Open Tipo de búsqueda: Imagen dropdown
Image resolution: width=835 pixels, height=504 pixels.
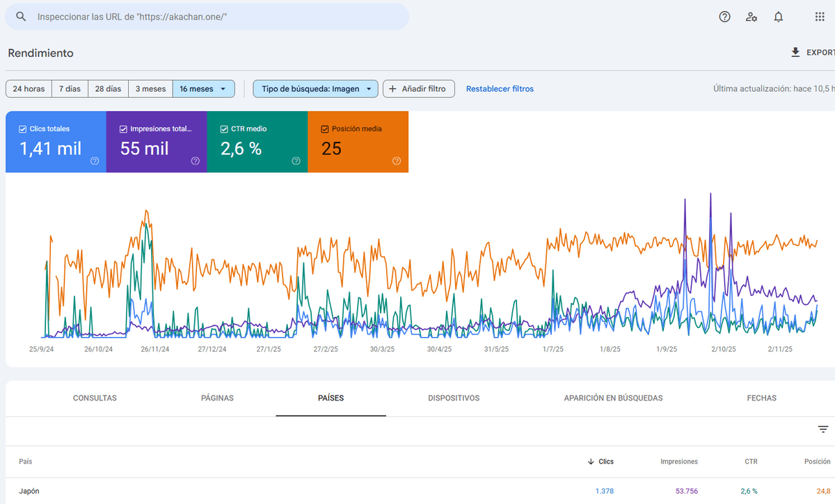(x=316, y=89)
